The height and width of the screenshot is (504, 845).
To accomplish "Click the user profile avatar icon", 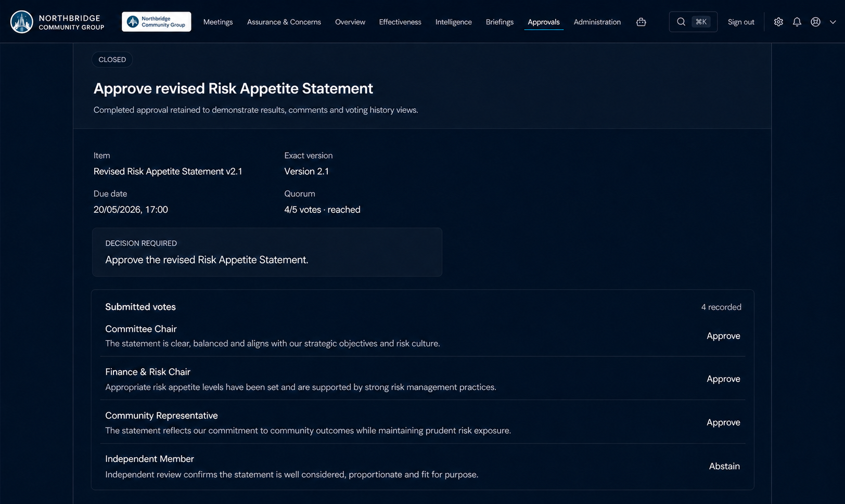I will pyautogui.click(x=816, y=22).
